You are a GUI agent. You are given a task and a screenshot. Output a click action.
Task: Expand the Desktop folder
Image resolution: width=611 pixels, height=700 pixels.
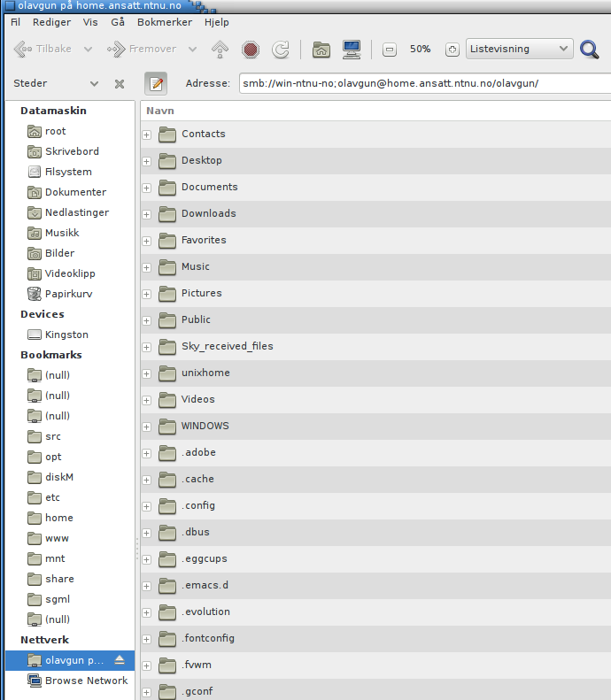tap(146, 161)
